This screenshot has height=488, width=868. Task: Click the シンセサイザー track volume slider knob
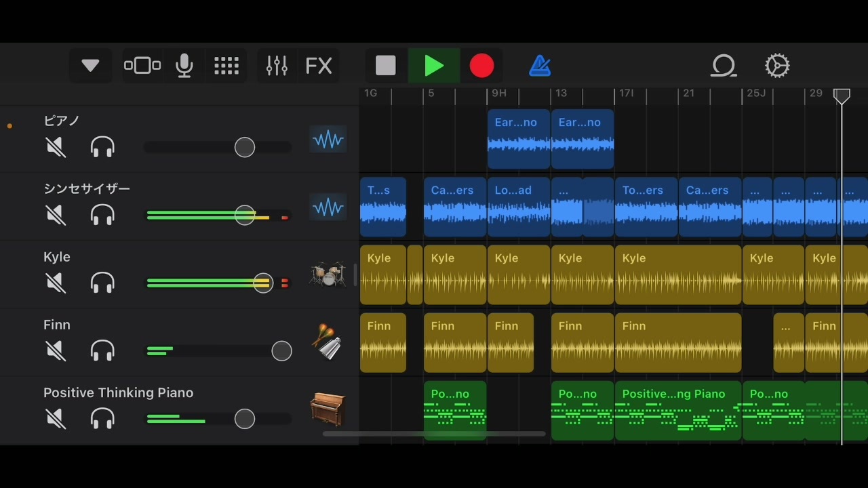[245, 216]
